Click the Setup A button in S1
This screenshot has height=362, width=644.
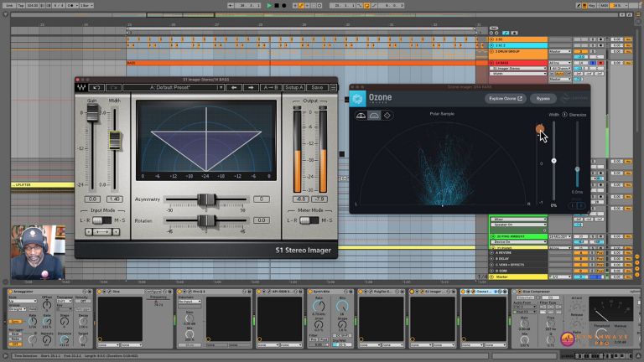[294, 87]
